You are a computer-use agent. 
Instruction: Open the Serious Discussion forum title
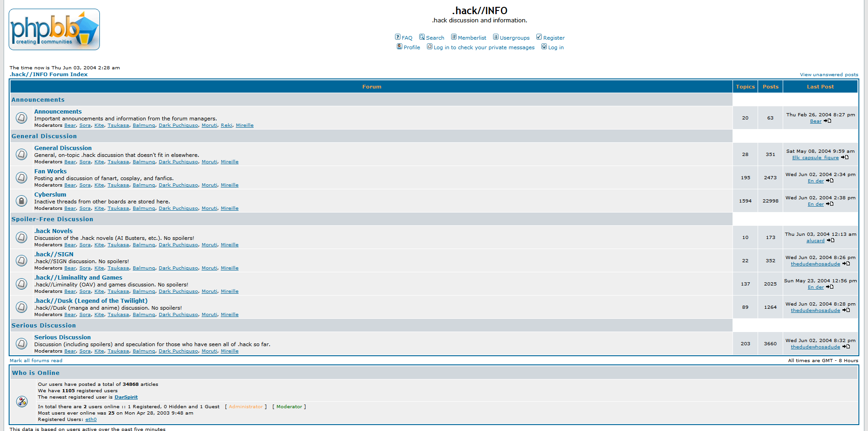62,337
